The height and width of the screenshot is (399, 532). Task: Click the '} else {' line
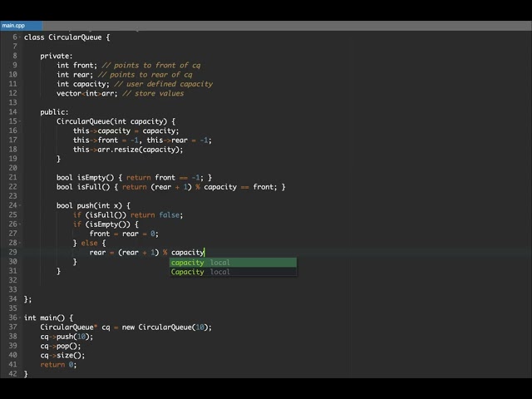pos(89,243)
